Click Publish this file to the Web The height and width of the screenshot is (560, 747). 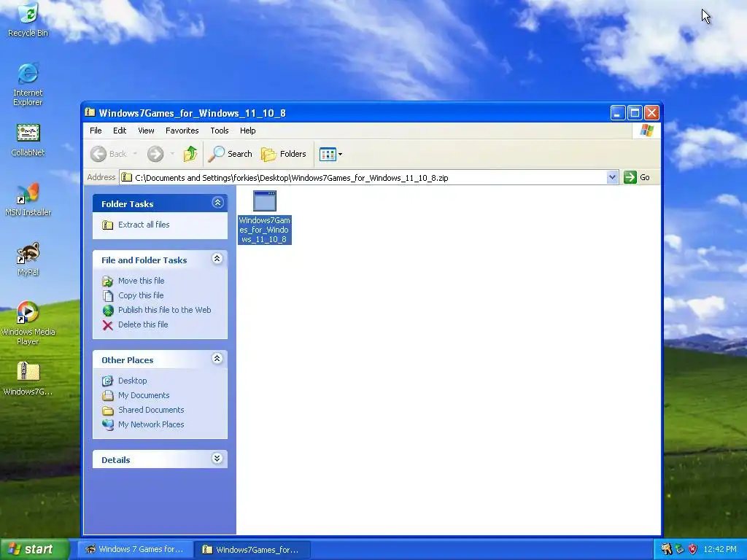click(x=164, y=310)
